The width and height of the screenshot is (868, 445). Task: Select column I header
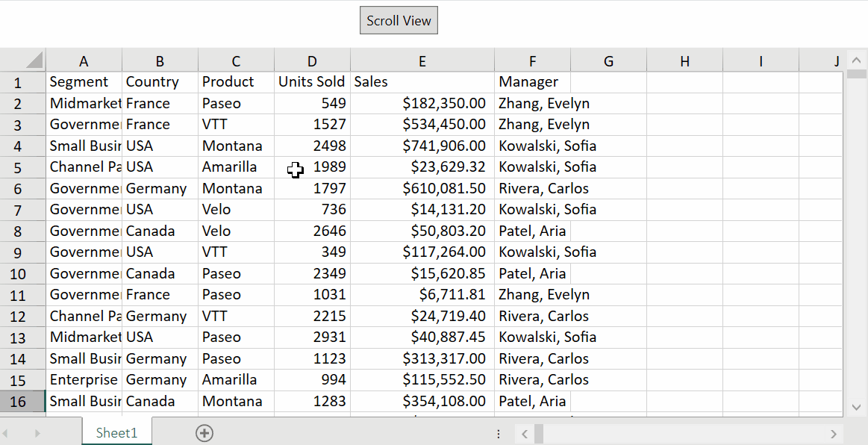click(x=761, y=61)
